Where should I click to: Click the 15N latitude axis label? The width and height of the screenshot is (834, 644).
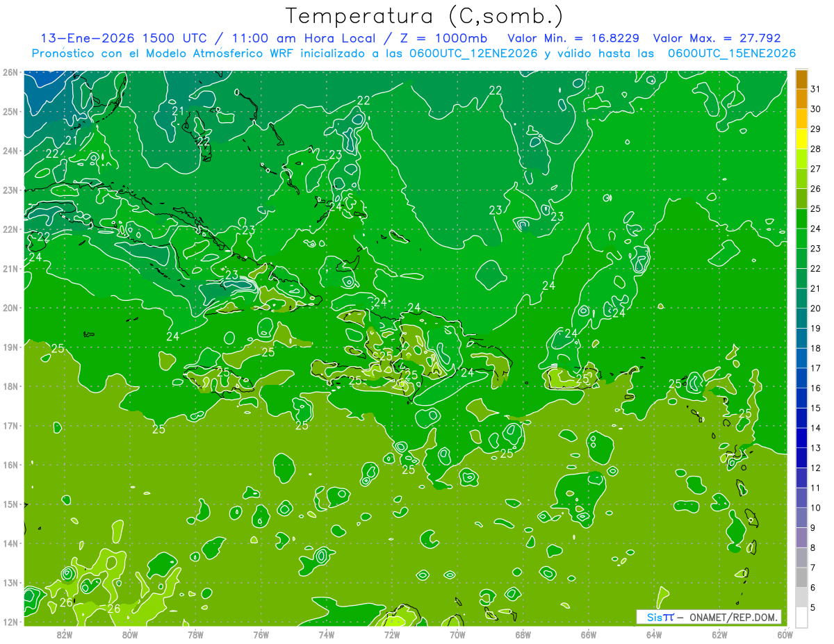(x=10, y=504)
